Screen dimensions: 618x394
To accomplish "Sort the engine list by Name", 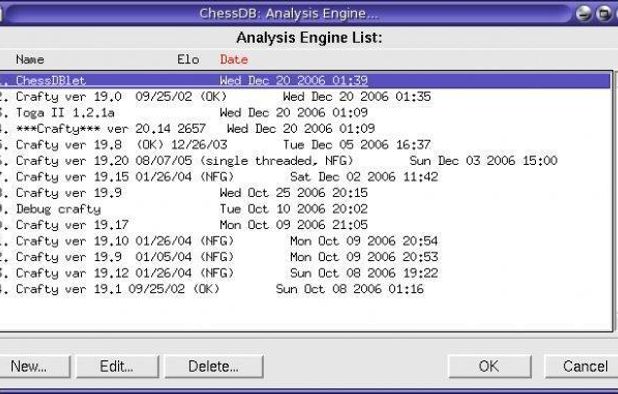I will coord(30,59).
